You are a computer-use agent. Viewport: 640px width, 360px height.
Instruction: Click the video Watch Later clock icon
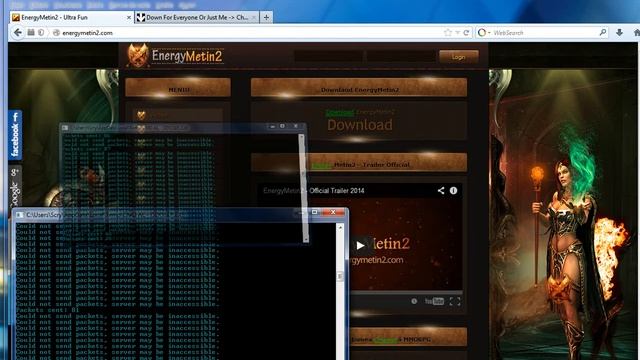pyautogui.click(x=414, y=301)
